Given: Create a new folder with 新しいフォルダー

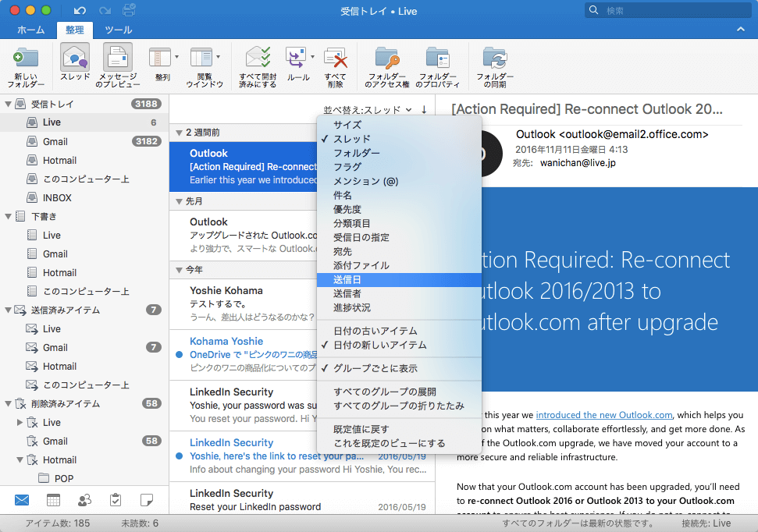Looking at the screenshot, I should tap(26, 66).
